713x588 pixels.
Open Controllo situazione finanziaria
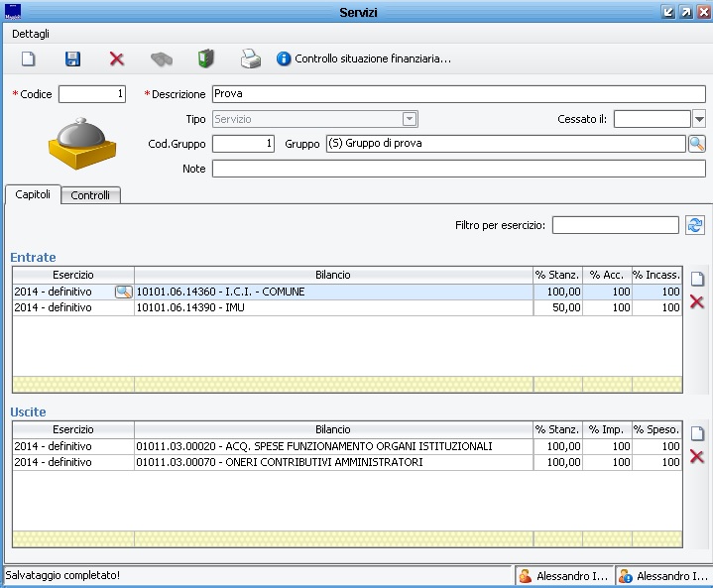click(364, 59)
